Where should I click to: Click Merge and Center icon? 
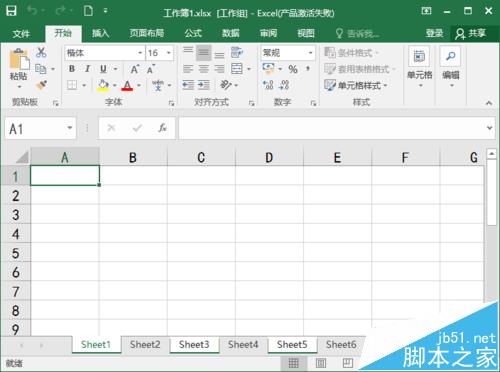point(237,69)
